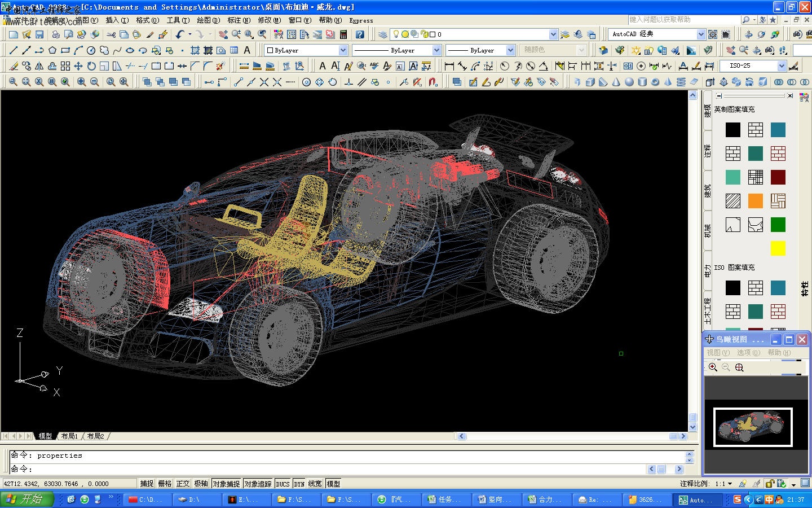This screenshot has width=812, height=508.
Task: Open the Undo history dropdown arrow
Action: 190,34
